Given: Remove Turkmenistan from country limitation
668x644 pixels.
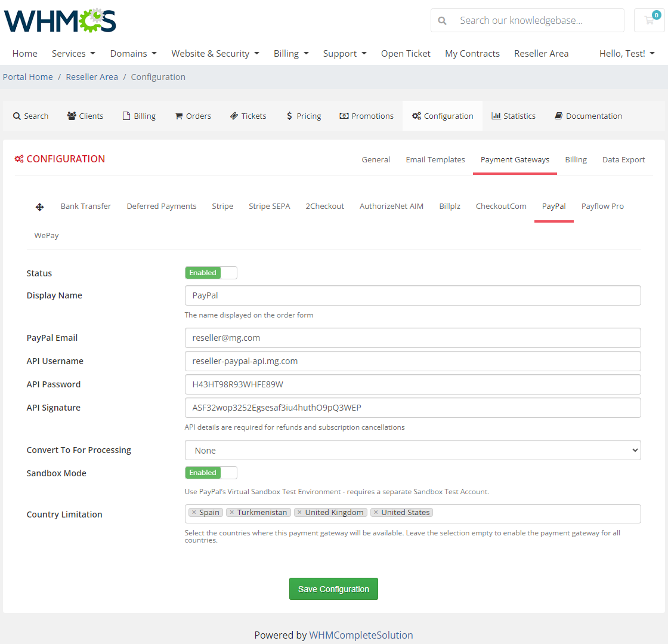Looking at the screenshot, I should click(232, 512).
